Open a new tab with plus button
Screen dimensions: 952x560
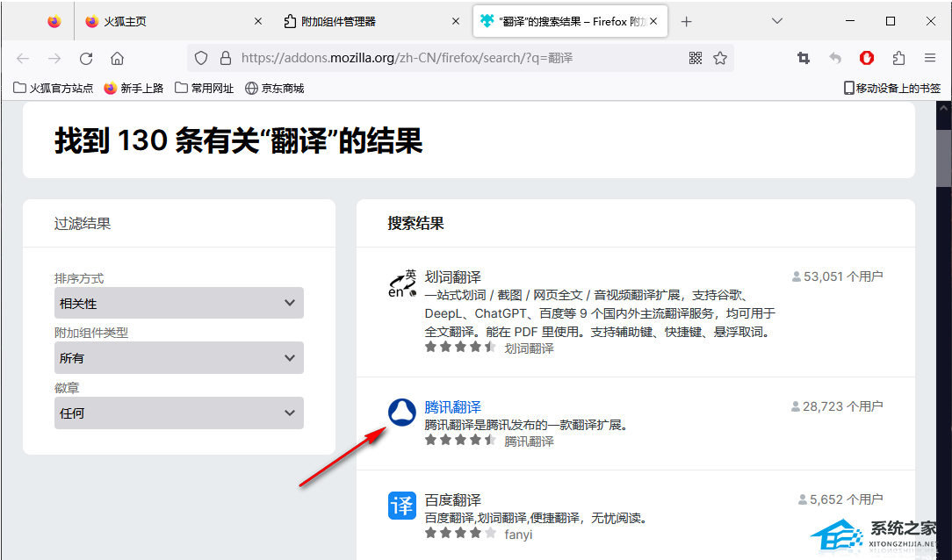click(686, 22)
